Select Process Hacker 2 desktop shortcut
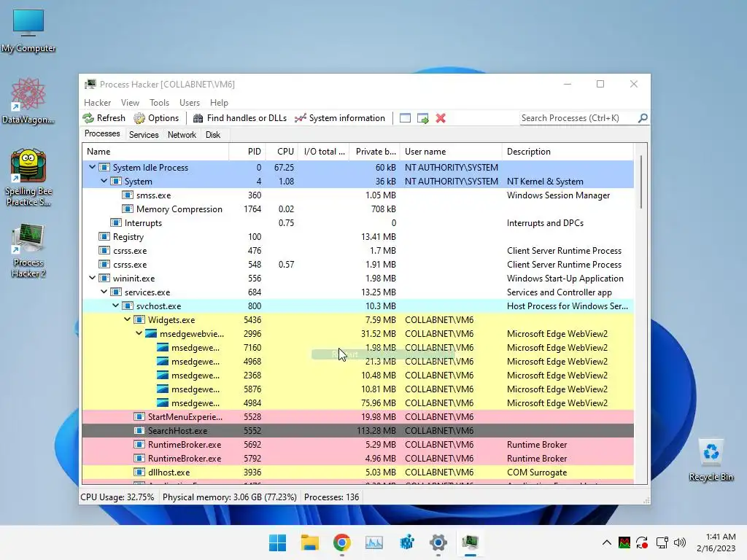Viewport: 747px width, 560px height. coord(28,251)
